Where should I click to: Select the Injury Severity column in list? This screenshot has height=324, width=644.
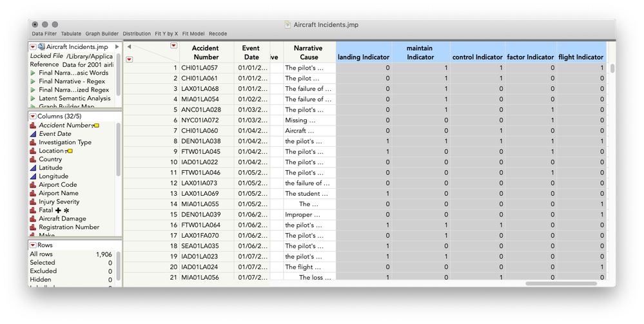pyautogui.click(x=59, y=202)
